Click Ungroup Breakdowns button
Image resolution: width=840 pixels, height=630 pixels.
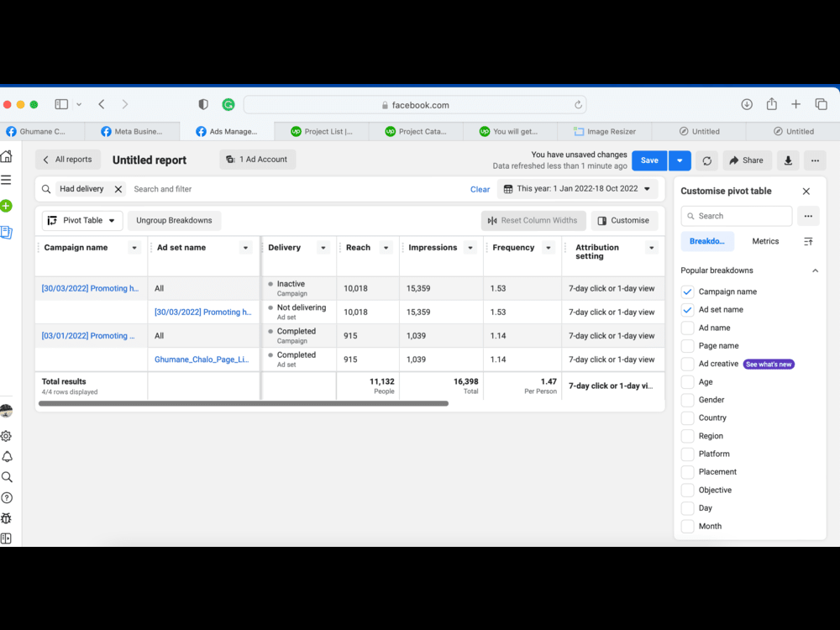tap(174, 220)
